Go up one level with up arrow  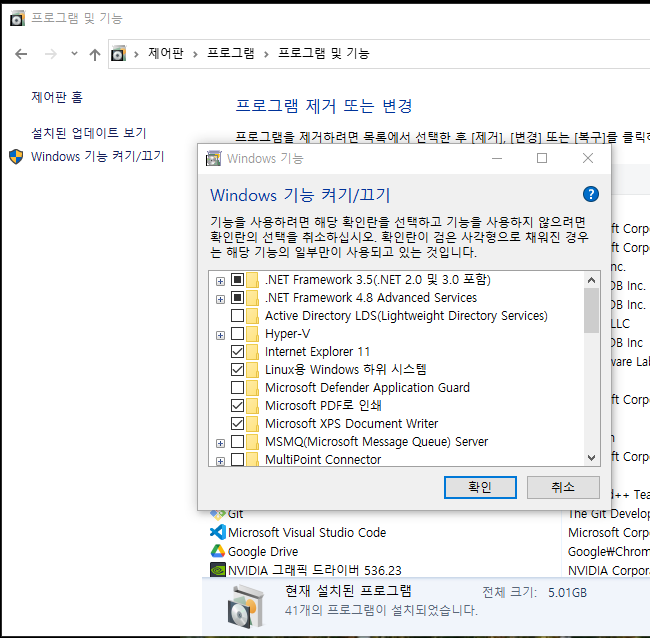[95, 54]
